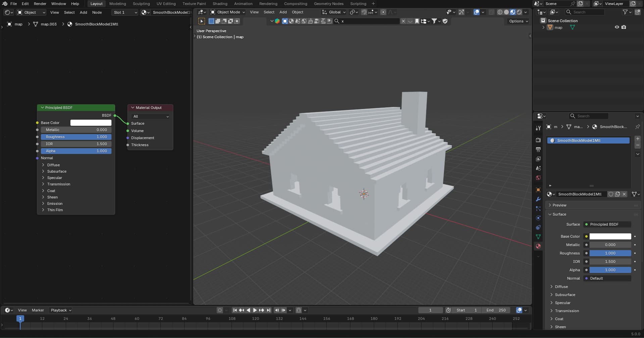Unlink the material using the X button
The height and width of the screenshot is (338, 644).
click(x=624, y=194)
